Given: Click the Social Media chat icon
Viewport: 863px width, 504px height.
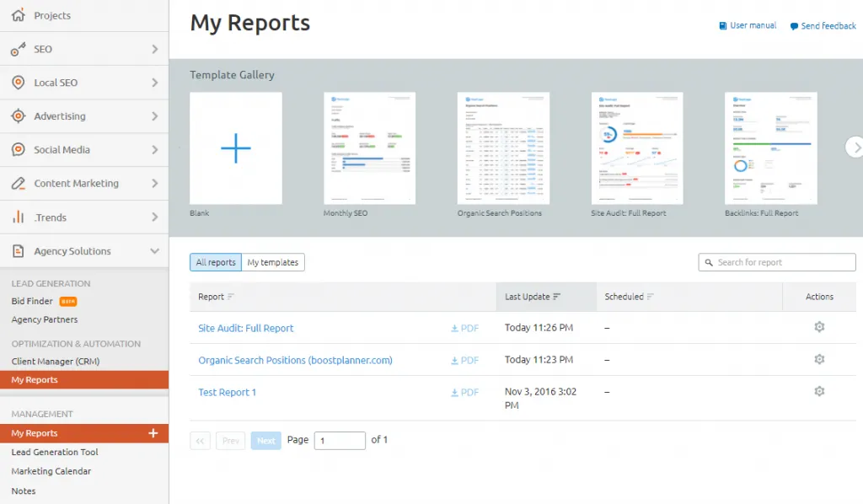Looking at the screenshot, I should (x=19, y=150).
